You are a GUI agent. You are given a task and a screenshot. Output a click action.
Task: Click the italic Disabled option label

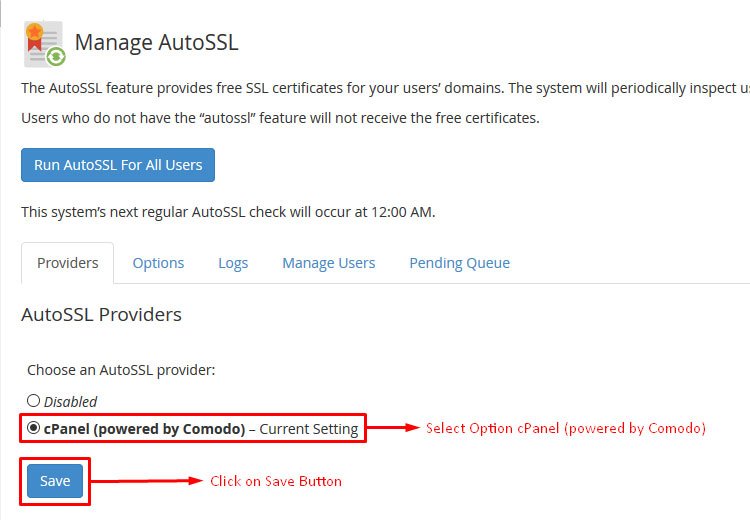click(x=70, y=402)
